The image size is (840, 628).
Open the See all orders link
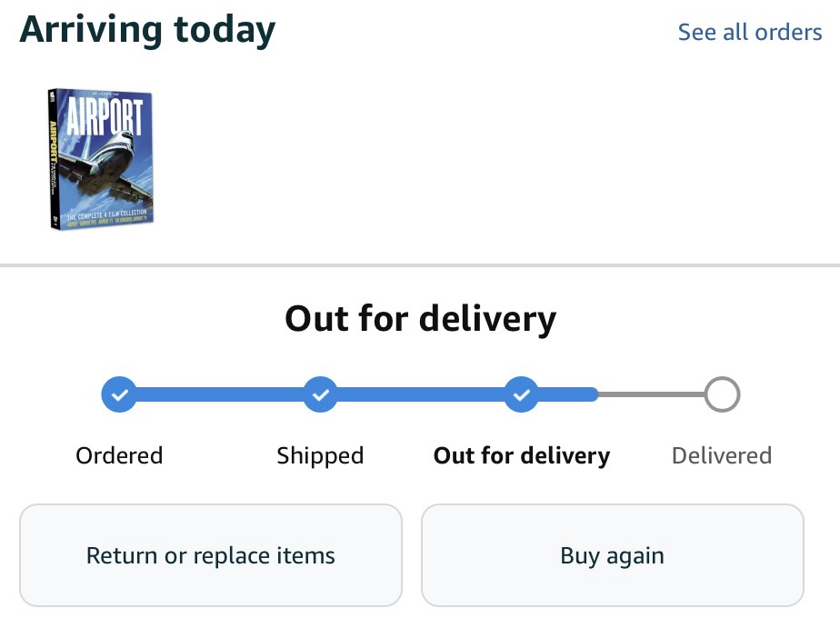click(x=749, y=33)
